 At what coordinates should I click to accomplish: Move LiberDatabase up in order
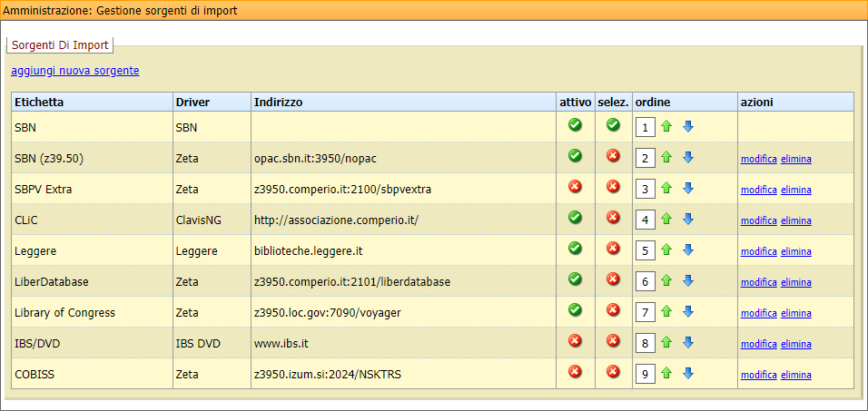tap(666, 281)
